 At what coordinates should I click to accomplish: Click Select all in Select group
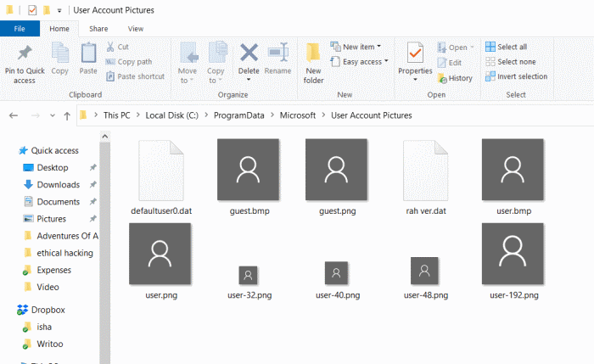tap(506, 47)
